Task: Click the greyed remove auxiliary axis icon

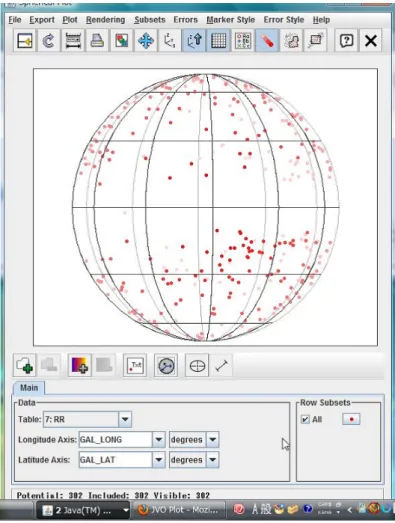Action: point(104,365)
